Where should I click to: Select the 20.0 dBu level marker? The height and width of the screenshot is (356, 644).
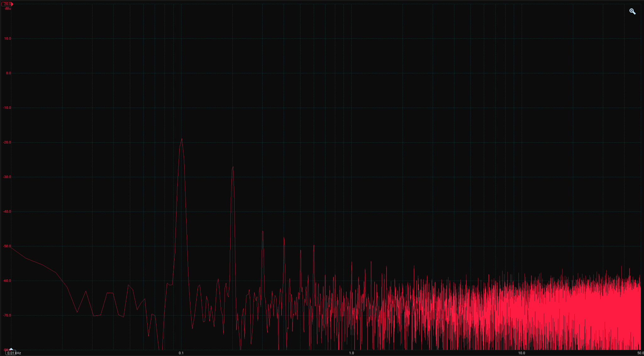pyautogui.click(x=7, y=4)
